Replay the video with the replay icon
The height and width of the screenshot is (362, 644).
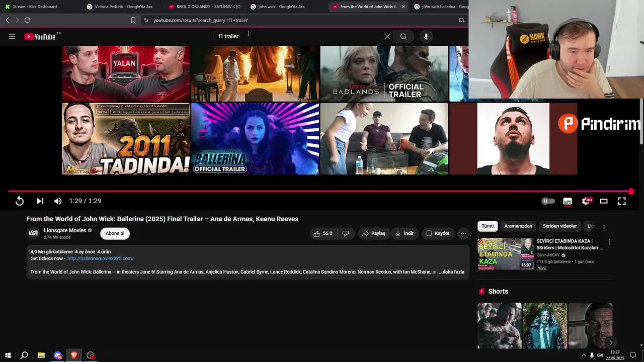[x=20, y=201]
